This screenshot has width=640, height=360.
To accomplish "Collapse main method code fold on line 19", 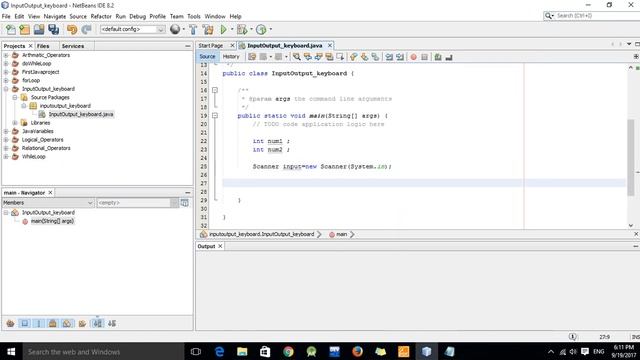I will tap(215, 116).
